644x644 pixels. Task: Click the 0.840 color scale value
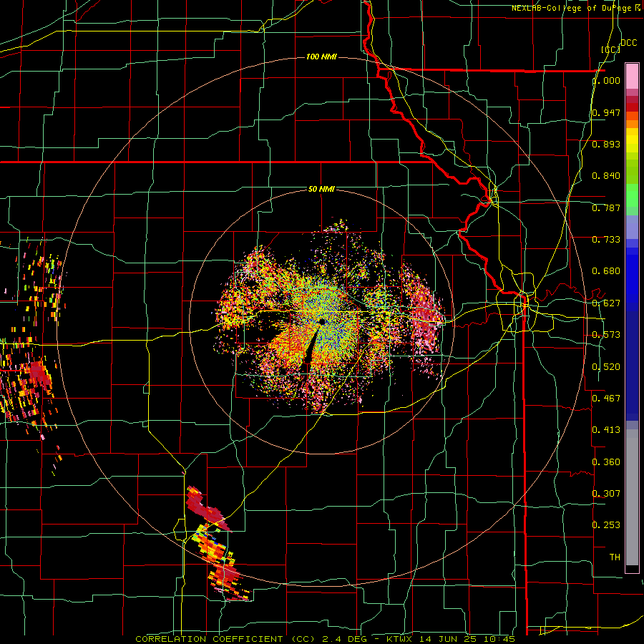(606, 176)
